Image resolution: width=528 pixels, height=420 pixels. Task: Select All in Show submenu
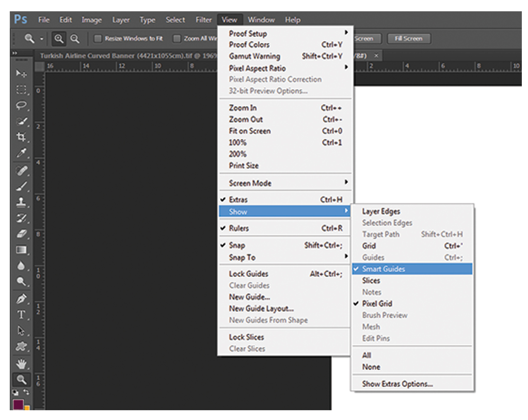pos(412,355)
